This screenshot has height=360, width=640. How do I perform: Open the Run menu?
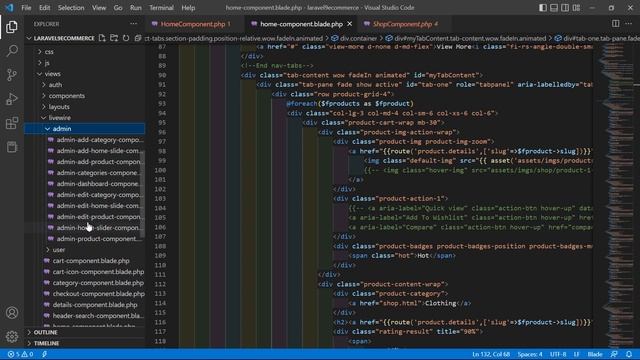tap(136, 7)
